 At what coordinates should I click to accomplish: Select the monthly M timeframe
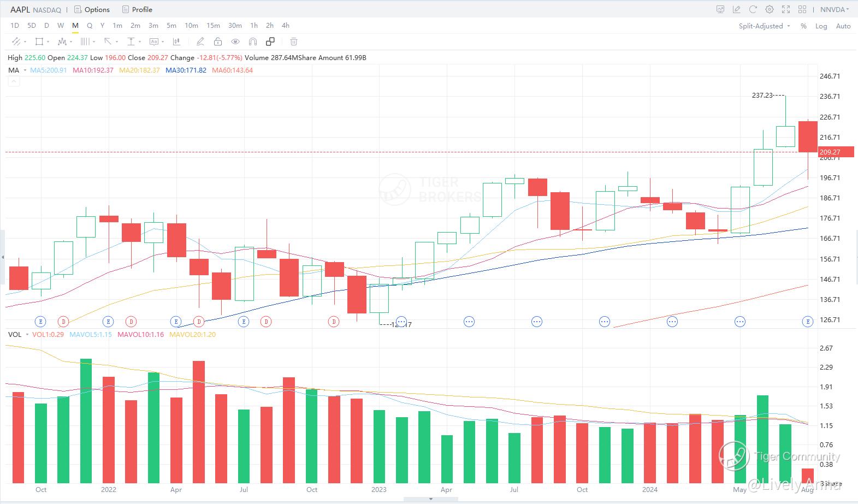pyautogui.click(x=75, y=25)
